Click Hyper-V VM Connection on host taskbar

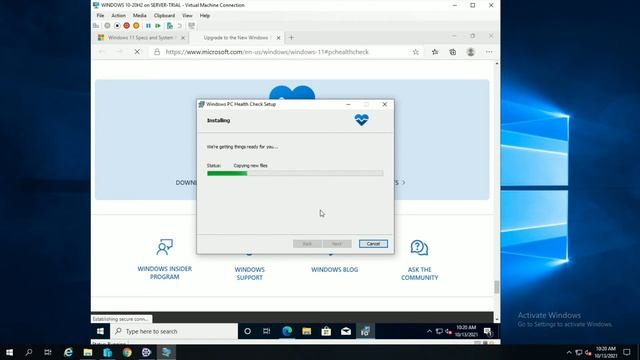click(166, 352)
